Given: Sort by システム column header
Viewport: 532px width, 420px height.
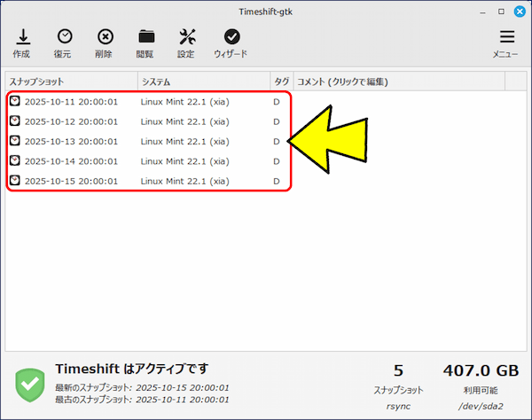Looking at the screenshot, I should [203, 82].
